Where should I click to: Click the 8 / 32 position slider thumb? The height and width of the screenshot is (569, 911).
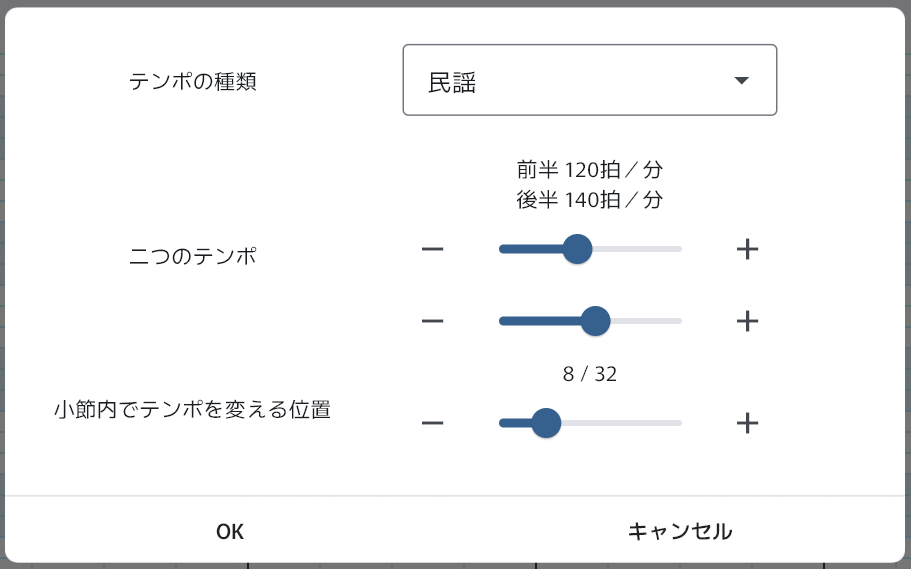point(545,423)
